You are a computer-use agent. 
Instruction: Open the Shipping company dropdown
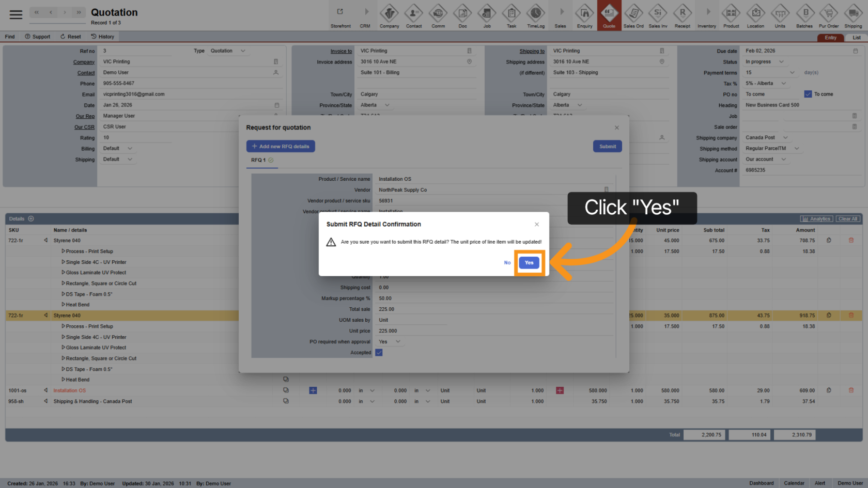(x=785, y=138)
